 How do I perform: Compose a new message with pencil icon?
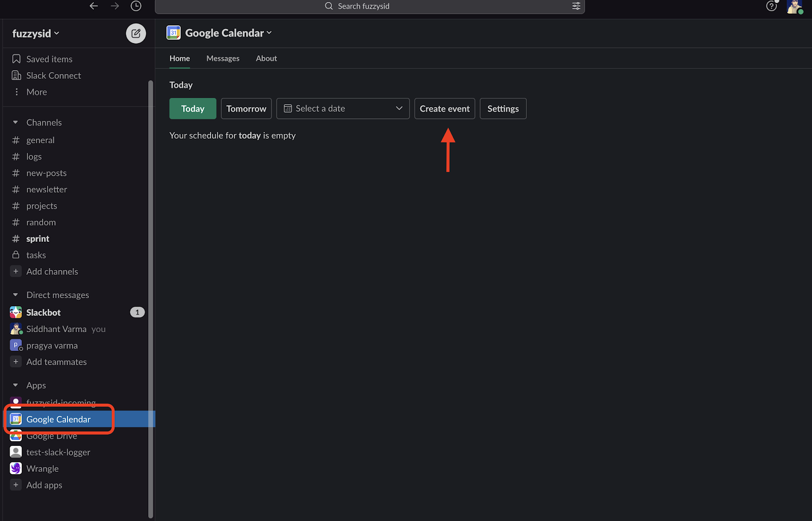click(136, 34)
